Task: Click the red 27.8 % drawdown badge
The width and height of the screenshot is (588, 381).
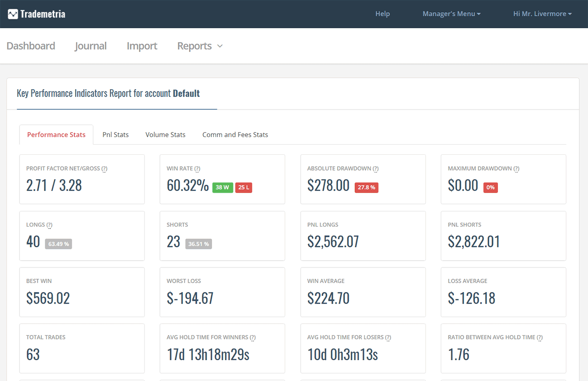Action: point(367,187)
